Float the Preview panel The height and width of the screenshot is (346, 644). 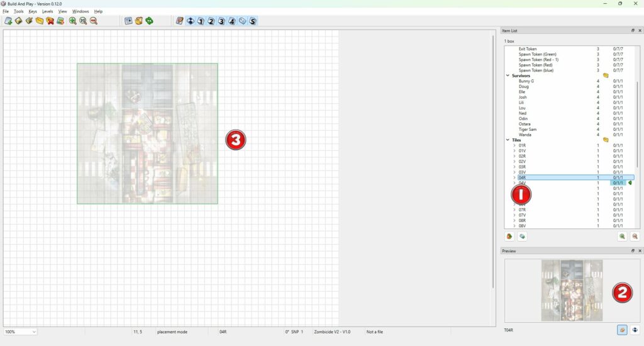pos(633,250)
